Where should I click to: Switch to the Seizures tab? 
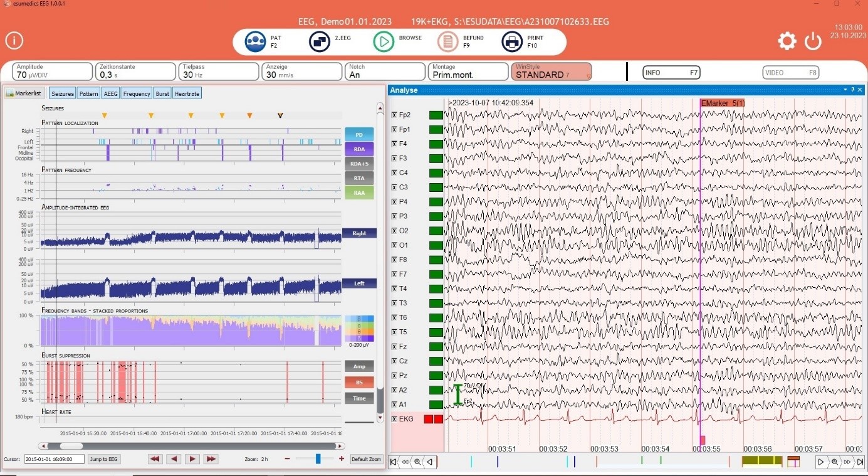pos(62,93)
